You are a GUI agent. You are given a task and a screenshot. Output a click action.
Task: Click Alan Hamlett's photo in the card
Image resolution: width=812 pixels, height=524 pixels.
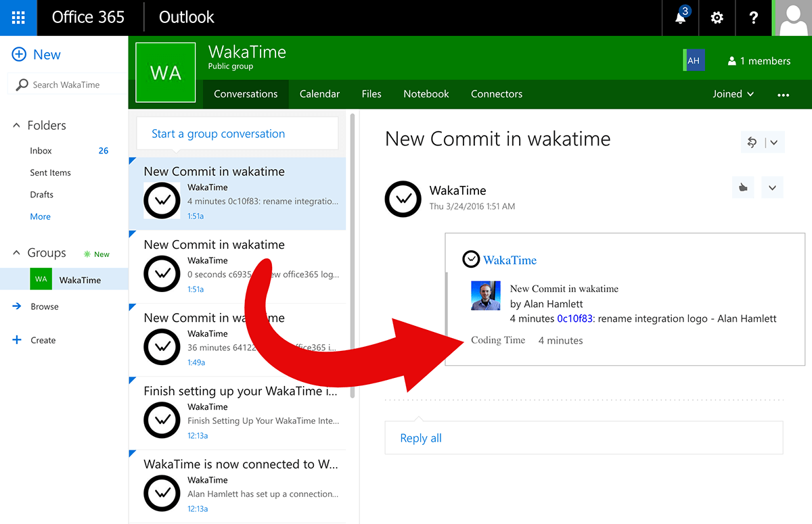point(486,295)
